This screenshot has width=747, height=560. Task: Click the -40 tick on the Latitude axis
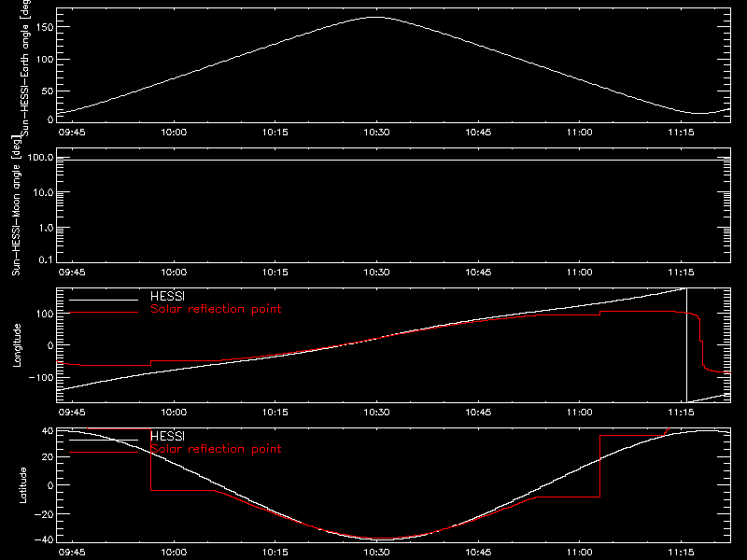(44, 540)
